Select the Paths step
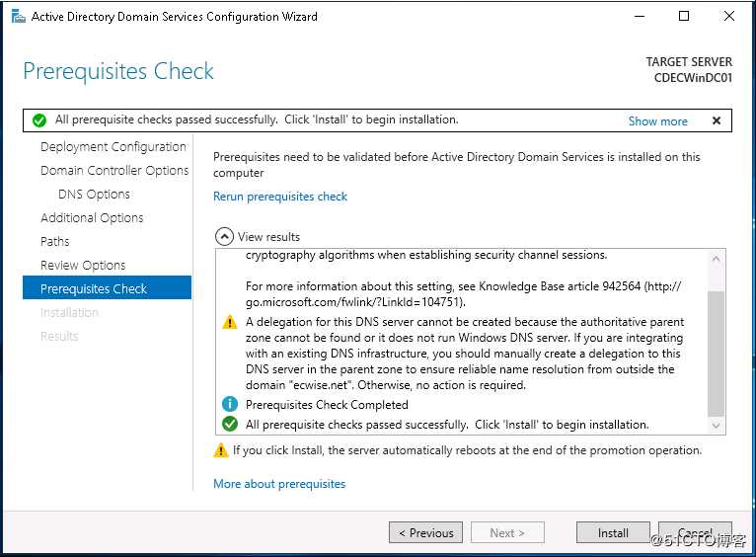Viewport: 756px width, 557px height. tap(55, 241)
